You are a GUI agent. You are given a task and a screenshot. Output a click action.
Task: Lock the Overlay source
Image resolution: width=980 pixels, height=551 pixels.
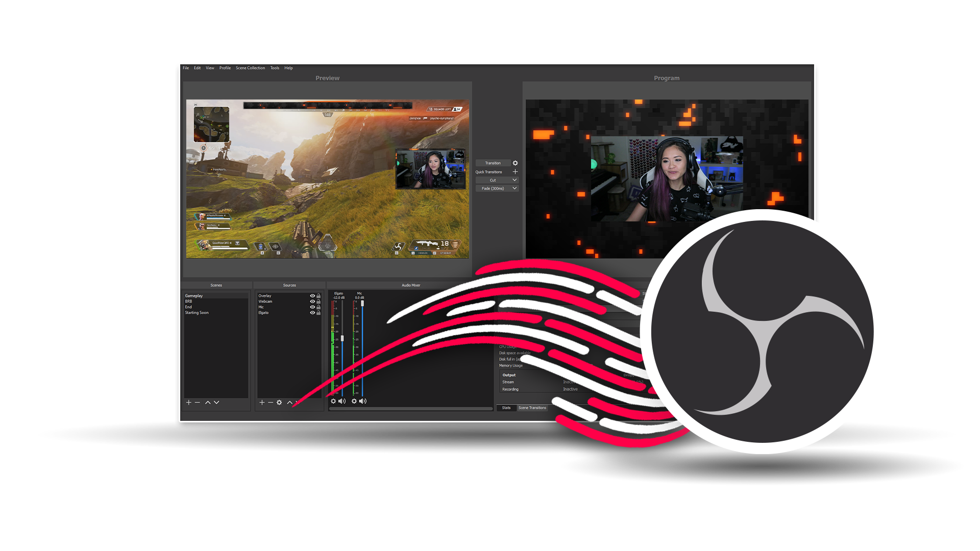tap(319, 296)
